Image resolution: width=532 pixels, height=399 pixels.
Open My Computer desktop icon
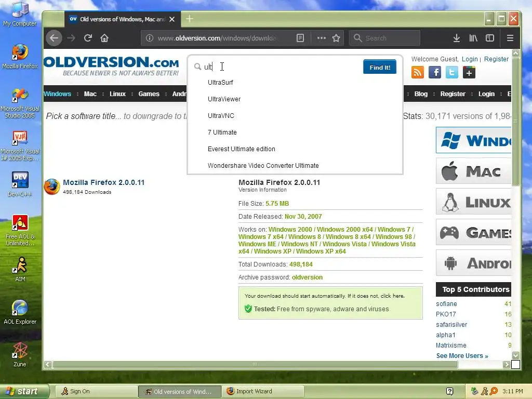[20, 14]
